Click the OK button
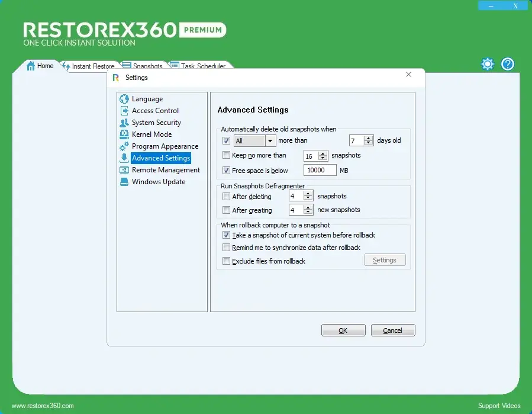 (343, 330)
